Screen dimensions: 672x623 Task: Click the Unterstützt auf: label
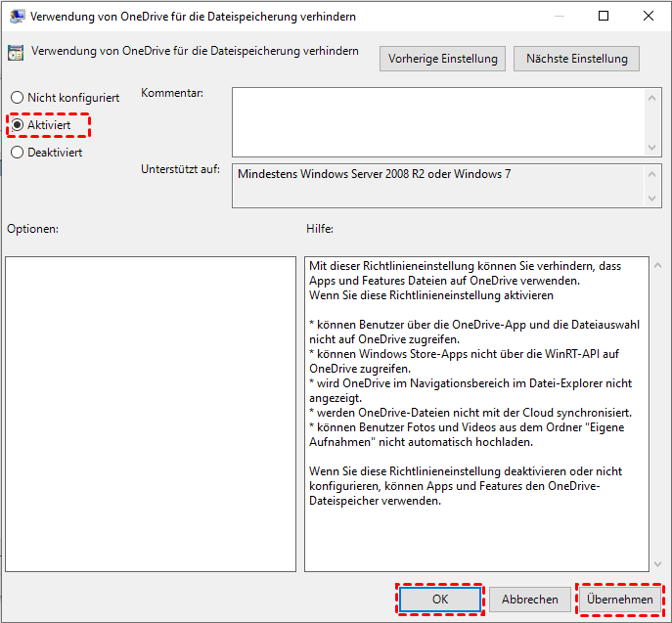(x=180, y=169)
